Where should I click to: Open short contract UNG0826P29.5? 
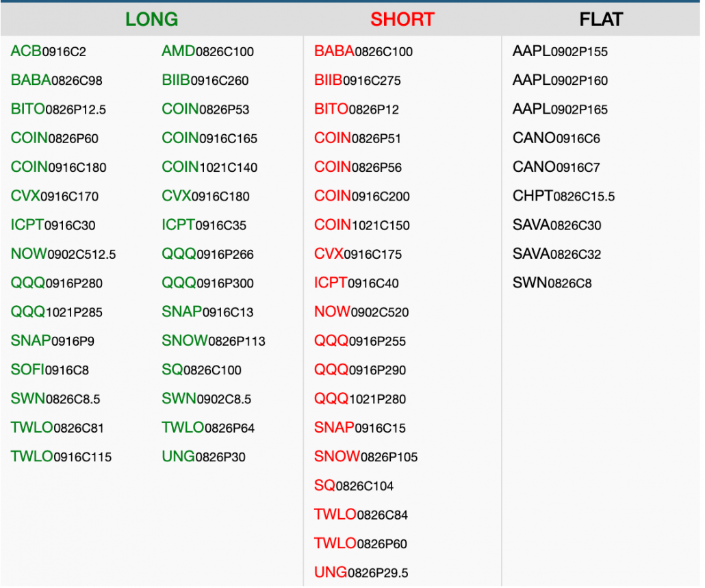pyautogui.click(x=361, y=573)
